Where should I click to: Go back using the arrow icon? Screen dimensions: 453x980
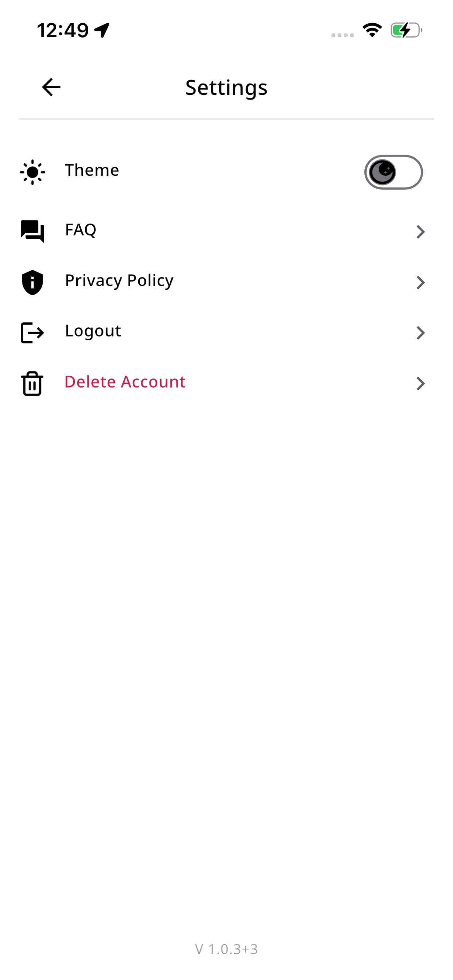pyautogui.click(x=51, y=87)
